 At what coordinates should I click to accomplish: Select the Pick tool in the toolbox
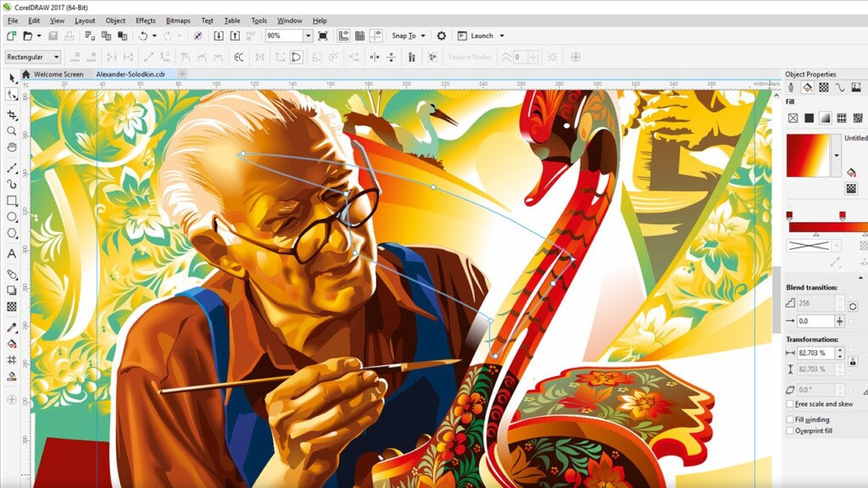(12, 79)
